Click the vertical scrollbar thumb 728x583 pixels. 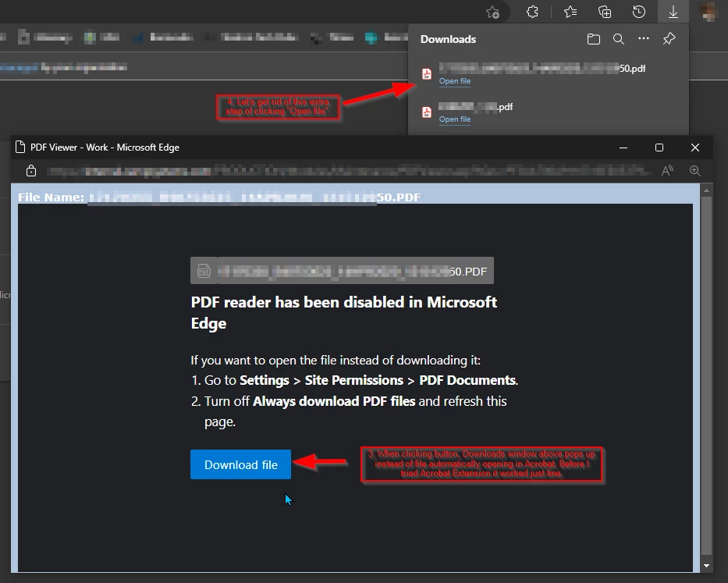(706, 375)
